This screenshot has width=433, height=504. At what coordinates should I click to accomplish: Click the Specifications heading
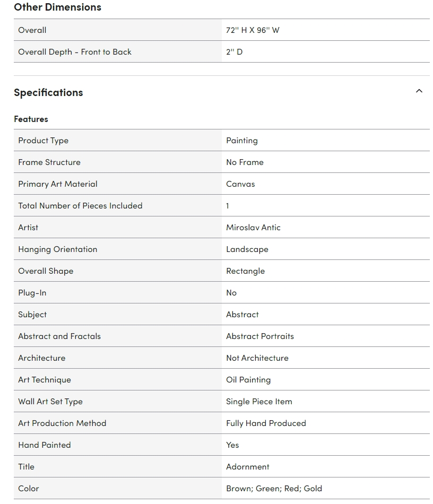[x=48, y=92]
